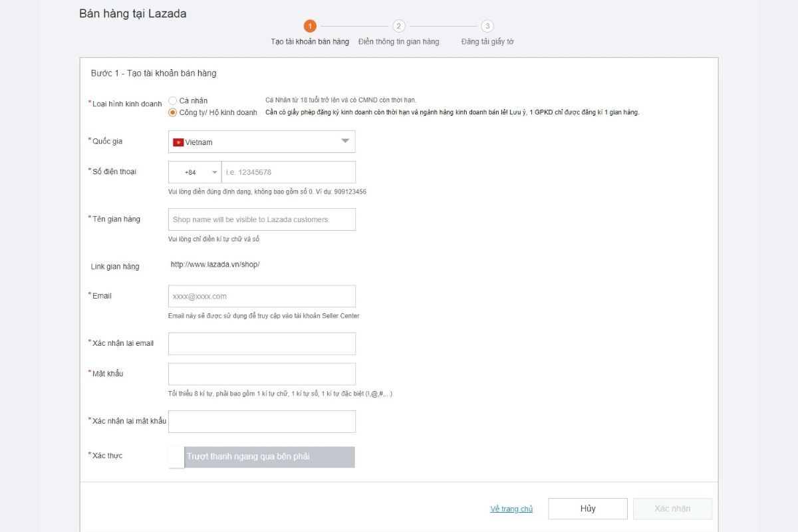Click the Loại hình kinh doanh label
Screen dimensions: 798x532
point(126,104)
